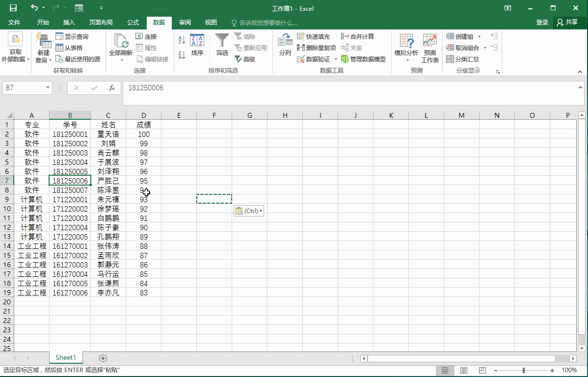The height and width of the screenshot is (377, 588).
Task: Launch Text to Columns (分列)
Action: click(285, 45)
